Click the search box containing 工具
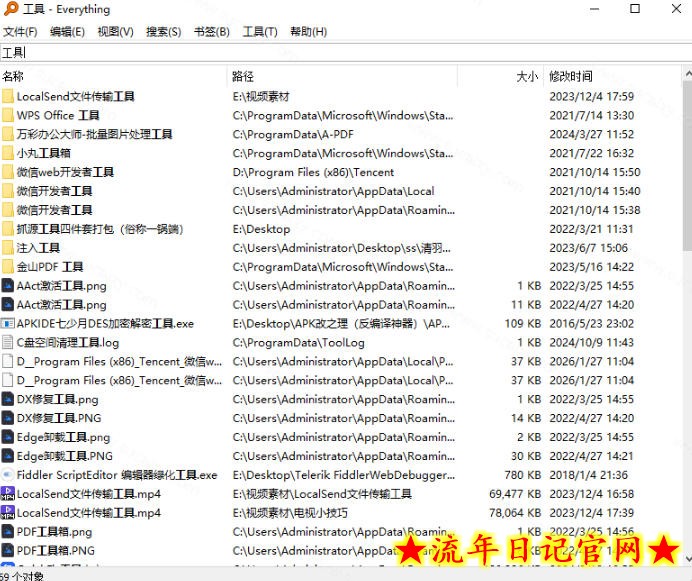This screenshot has width=692, height=581. pyautogui.click(x=346, y=53)
